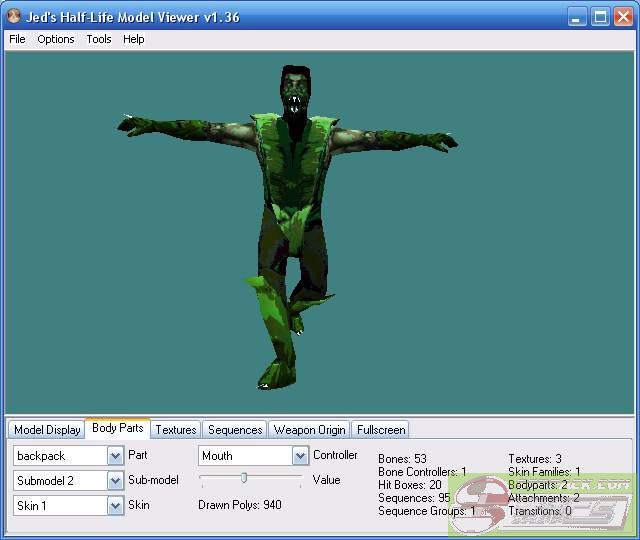Image resolution: width=640 pixels, height=540 pixels.
Task: Expand the Skin 1 dropdown
Action: (115, 506)
